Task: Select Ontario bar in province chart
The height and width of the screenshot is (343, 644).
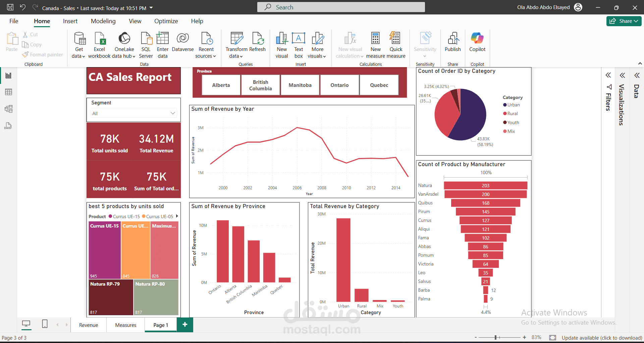Action: pos(223,251)
